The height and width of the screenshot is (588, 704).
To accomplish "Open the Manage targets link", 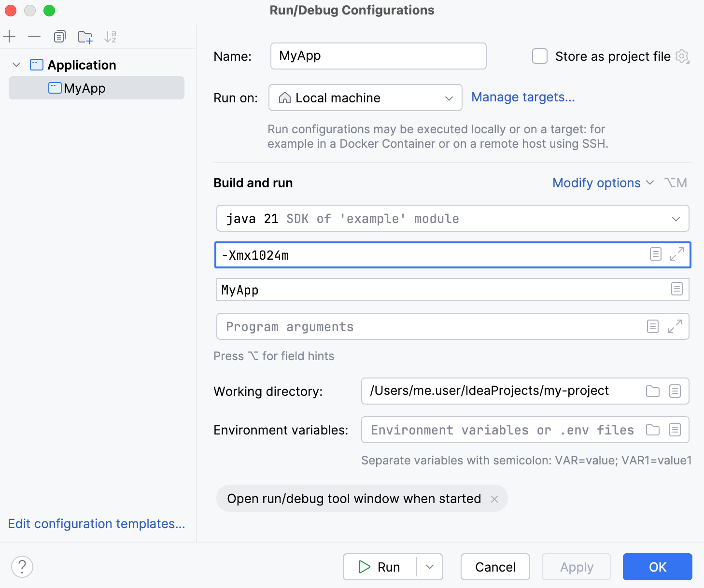I will pyautogui.click(x=523, y=97).
